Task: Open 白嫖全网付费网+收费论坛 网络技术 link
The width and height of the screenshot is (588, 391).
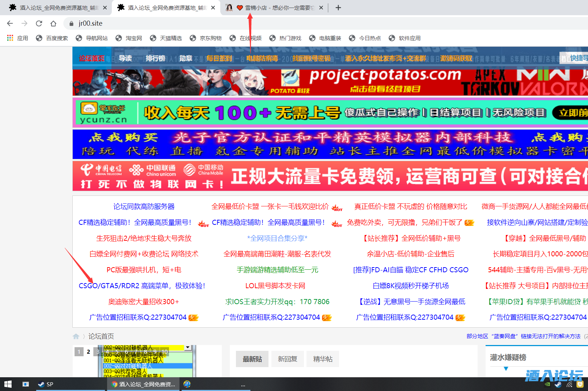Action: (x=144, y=254)
